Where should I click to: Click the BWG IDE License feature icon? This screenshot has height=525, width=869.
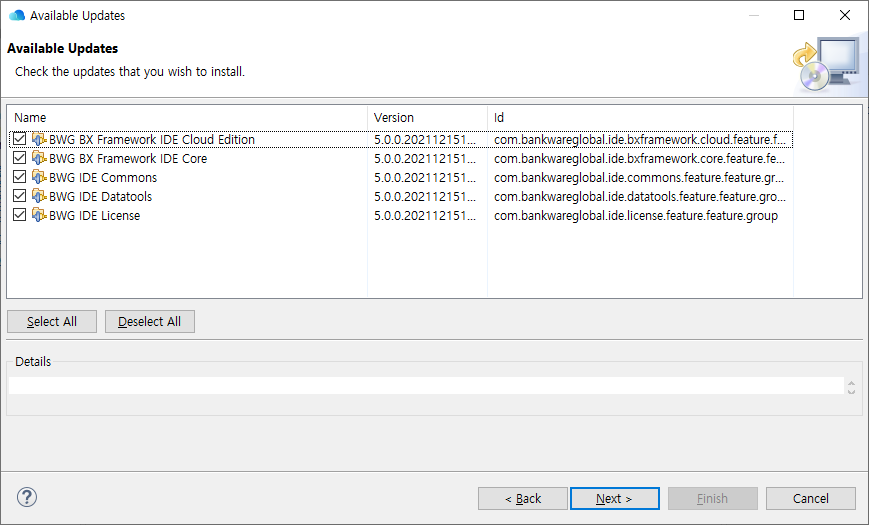pyautogui.click(x=39, y=216)
